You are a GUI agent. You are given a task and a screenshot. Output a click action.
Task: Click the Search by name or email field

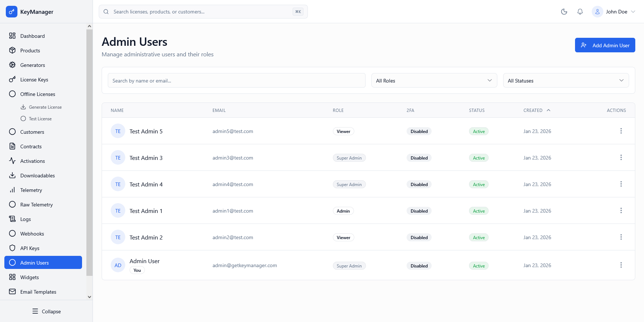[236, 80]
